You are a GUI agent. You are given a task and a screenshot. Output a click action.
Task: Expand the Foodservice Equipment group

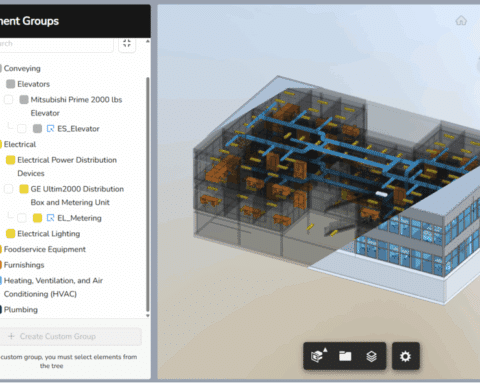click(45, 249)
